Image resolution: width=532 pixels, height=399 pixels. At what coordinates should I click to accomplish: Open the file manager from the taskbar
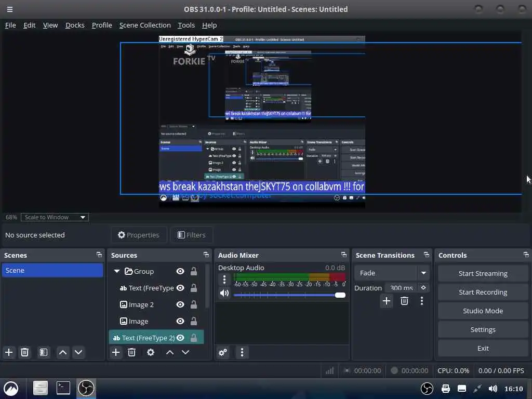pos(40,388)
